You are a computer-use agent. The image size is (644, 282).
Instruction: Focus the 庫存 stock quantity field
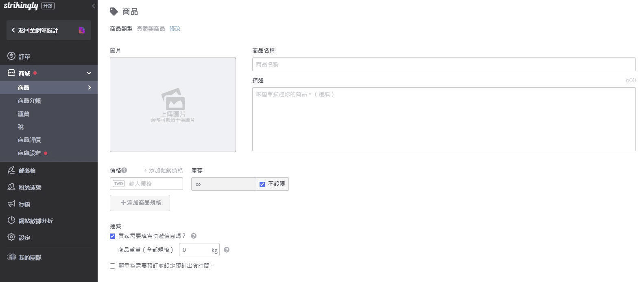tap(223, 184)
